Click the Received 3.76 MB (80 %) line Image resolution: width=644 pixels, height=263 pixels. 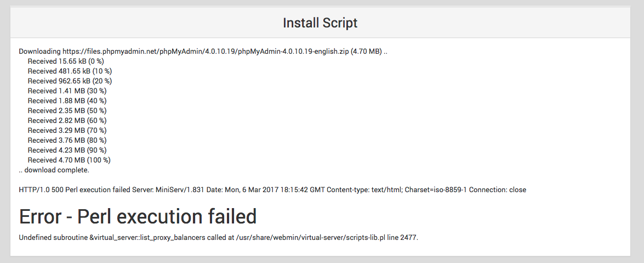pos(67,141)
